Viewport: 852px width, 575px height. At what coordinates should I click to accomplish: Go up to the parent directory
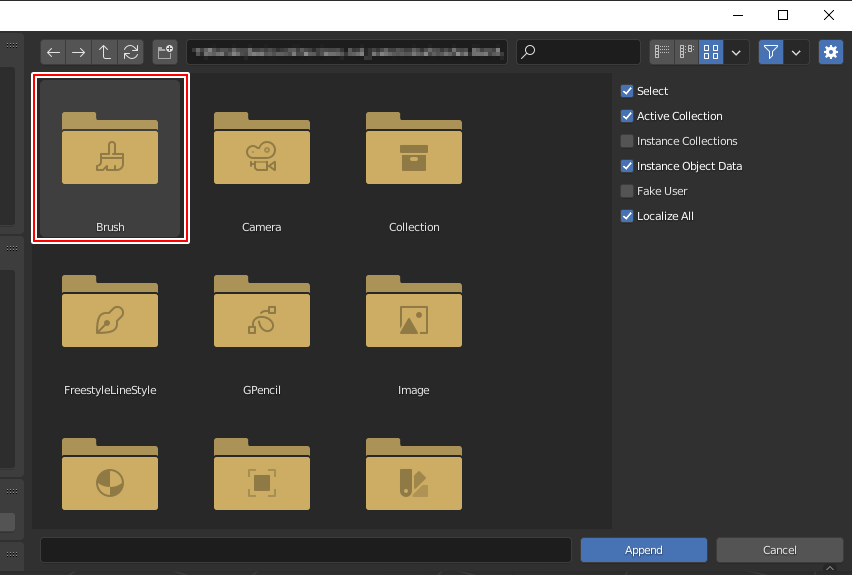coord(105,52)
